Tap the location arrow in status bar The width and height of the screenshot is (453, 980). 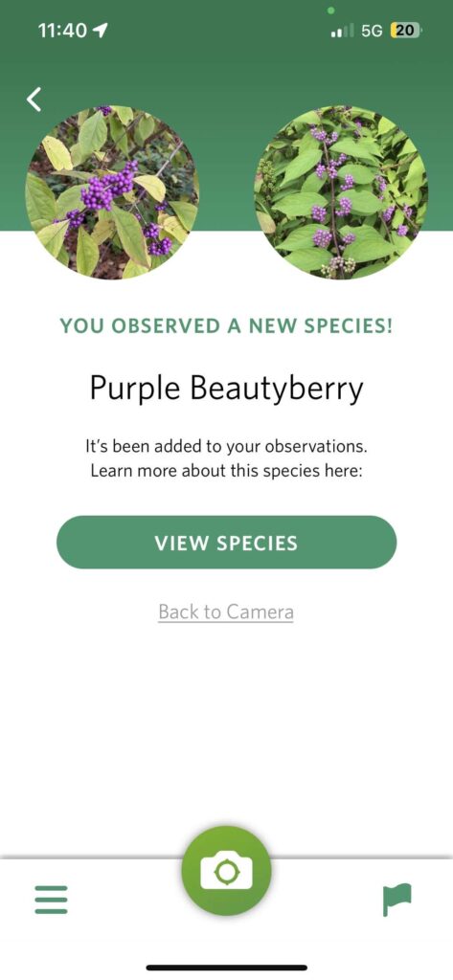[x=101, y=30]
